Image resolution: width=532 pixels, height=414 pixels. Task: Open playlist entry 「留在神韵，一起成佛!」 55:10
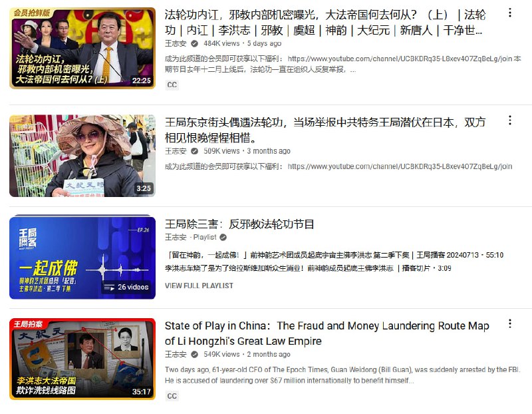tap(334, 255)
